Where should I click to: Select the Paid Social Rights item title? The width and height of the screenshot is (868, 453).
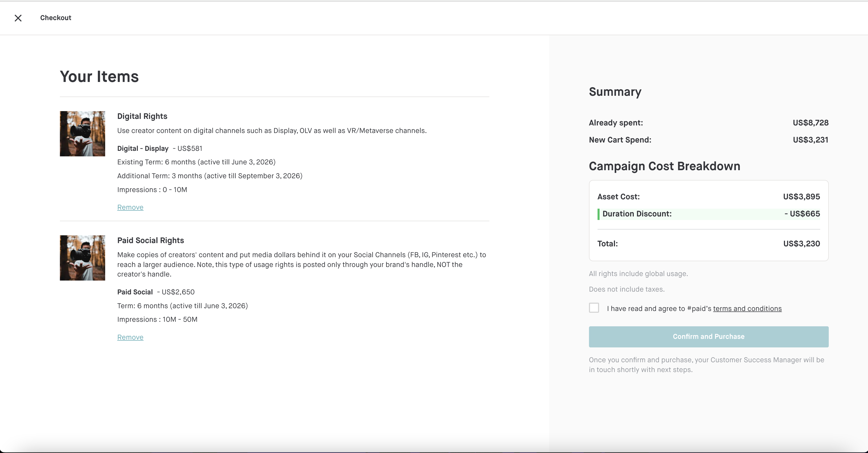pos(150,241)
